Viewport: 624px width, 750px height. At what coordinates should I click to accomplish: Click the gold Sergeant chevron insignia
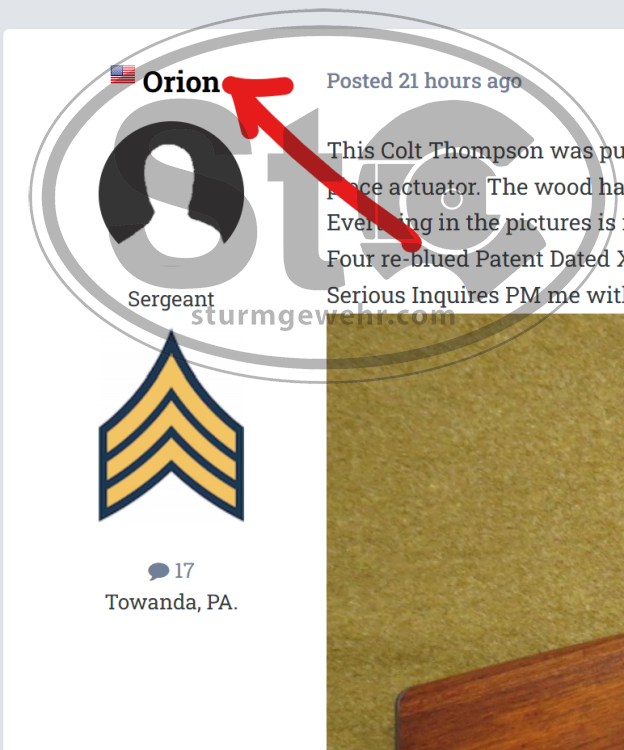[x=171, y=426]
